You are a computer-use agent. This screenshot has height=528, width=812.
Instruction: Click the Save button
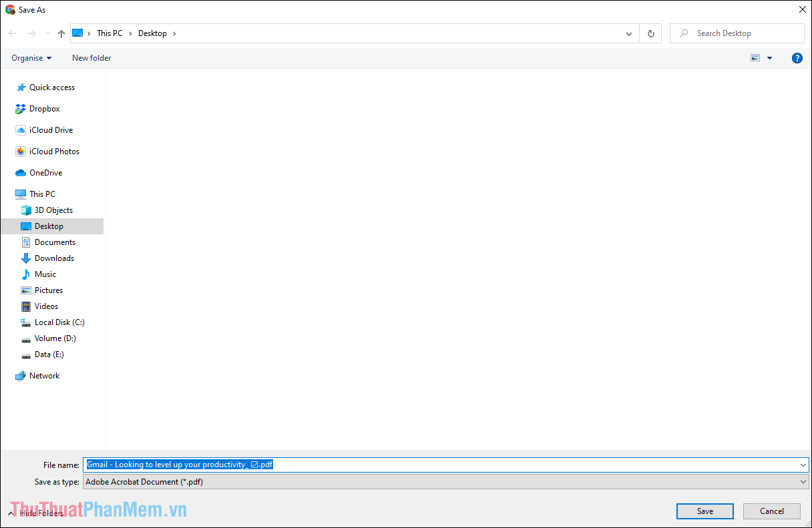(x=705, y=511)
